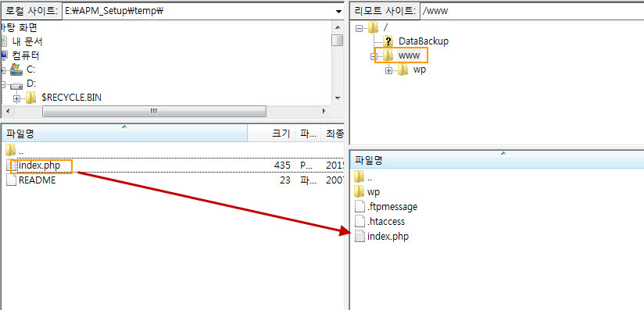Click the root "/" folder icon in remote tree
The height and width of the screenshot is (310, 644).
coord(373,27)
